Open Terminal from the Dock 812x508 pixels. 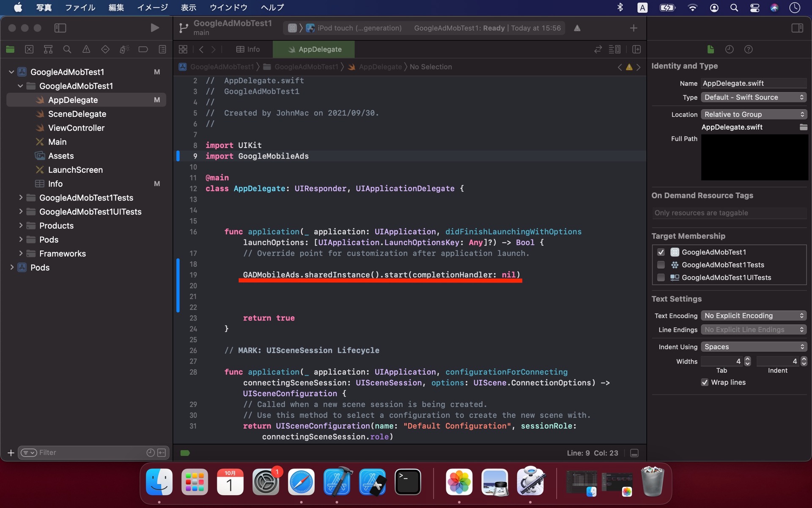(408, 482)
